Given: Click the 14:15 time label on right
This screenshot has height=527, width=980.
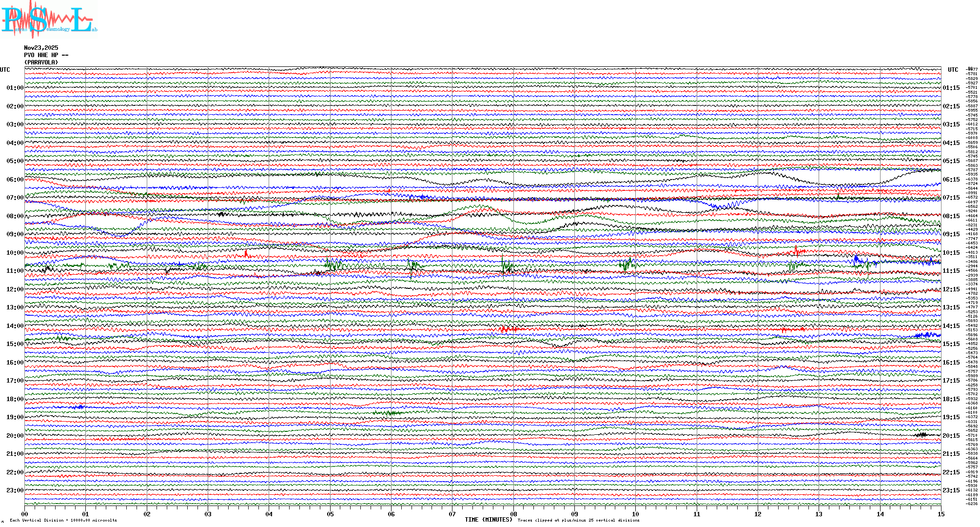Looking at the screenshot, I should [x=951, y=326].
